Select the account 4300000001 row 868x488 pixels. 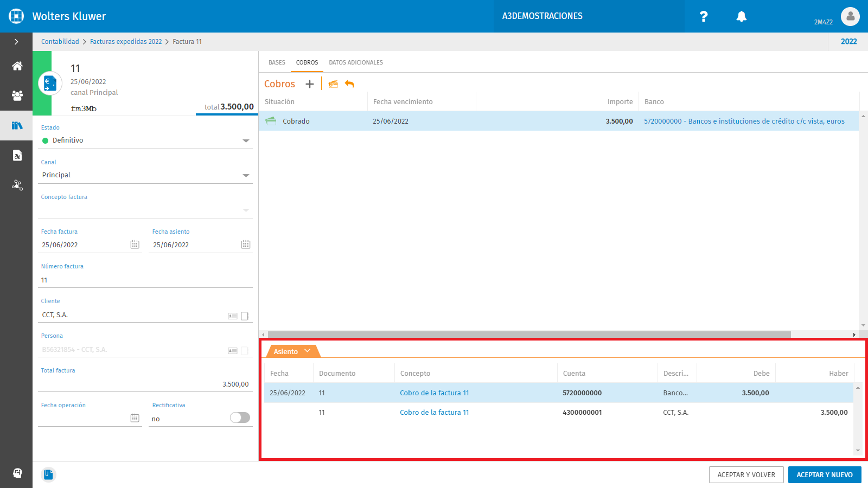click(559, 413)
